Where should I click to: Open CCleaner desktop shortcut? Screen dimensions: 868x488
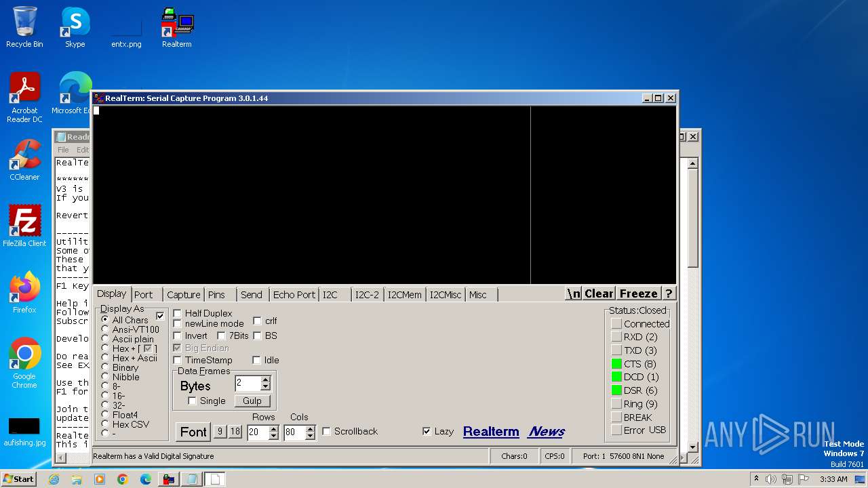pyautogui.click(x=24, y=160)
